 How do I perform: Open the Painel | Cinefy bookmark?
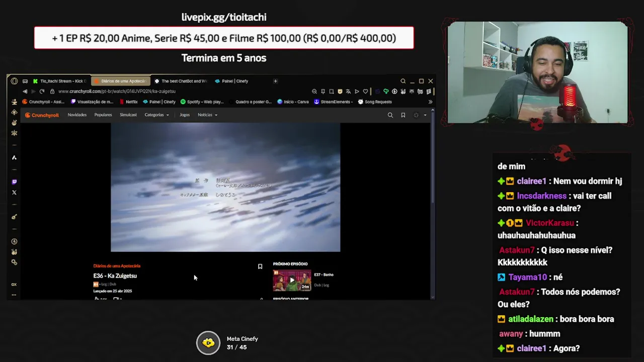coord(159,102)
